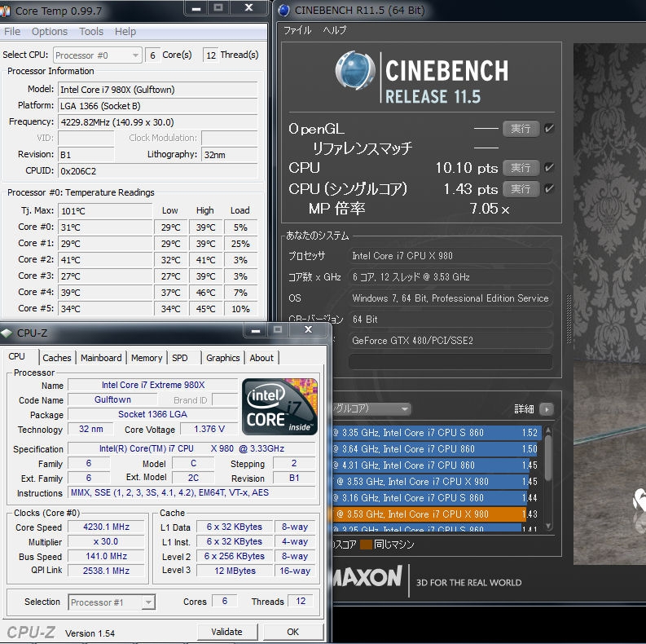Click the Intel Core i7 inside logo

pos(280,407)
